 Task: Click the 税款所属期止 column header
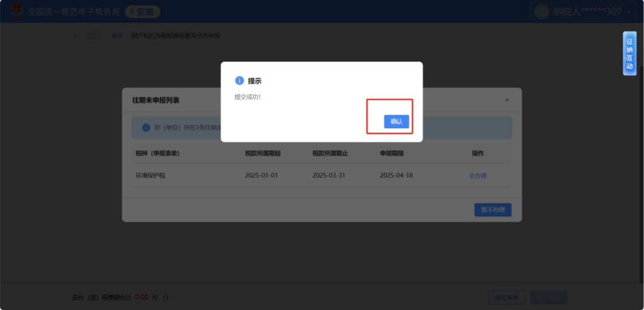click(x=330, y=153)
